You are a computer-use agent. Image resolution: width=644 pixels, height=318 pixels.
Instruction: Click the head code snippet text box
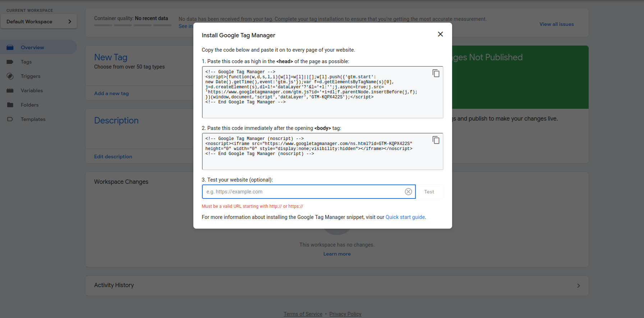[322, 92]
